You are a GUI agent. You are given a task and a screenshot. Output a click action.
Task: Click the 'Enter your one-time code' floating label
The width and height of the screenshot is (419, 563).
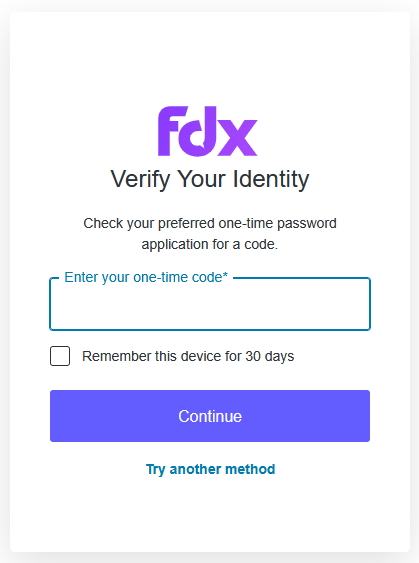click(x=146, y=277)
